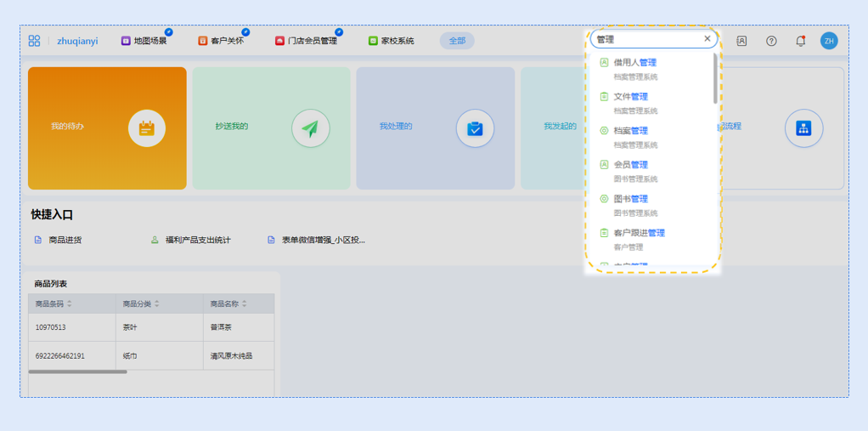Select 文件管理 from search results
Screen dimensions: 868x431
[630, 97]
